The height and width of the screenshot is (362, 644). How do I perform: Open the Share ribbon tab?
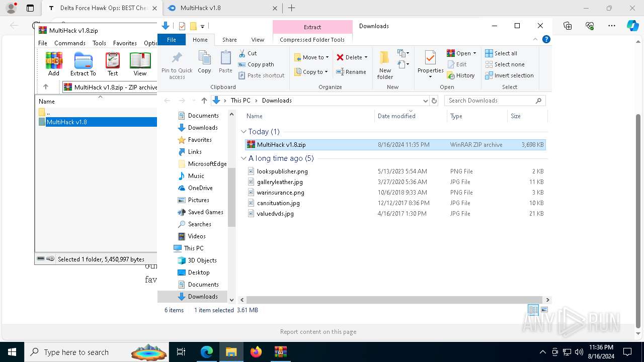point(229,40)
